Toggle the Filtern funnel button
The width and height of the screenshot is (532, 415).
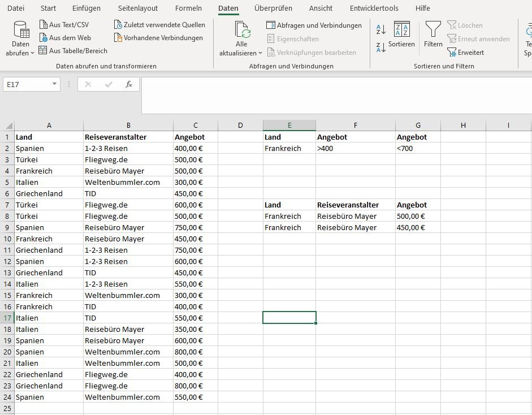click(433, 34)
